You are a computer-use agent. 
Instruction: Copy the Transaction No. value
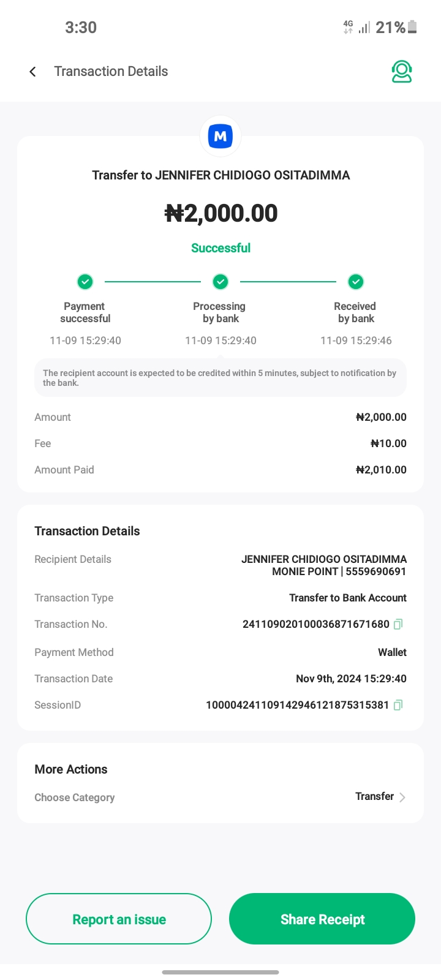click(398, 624)
